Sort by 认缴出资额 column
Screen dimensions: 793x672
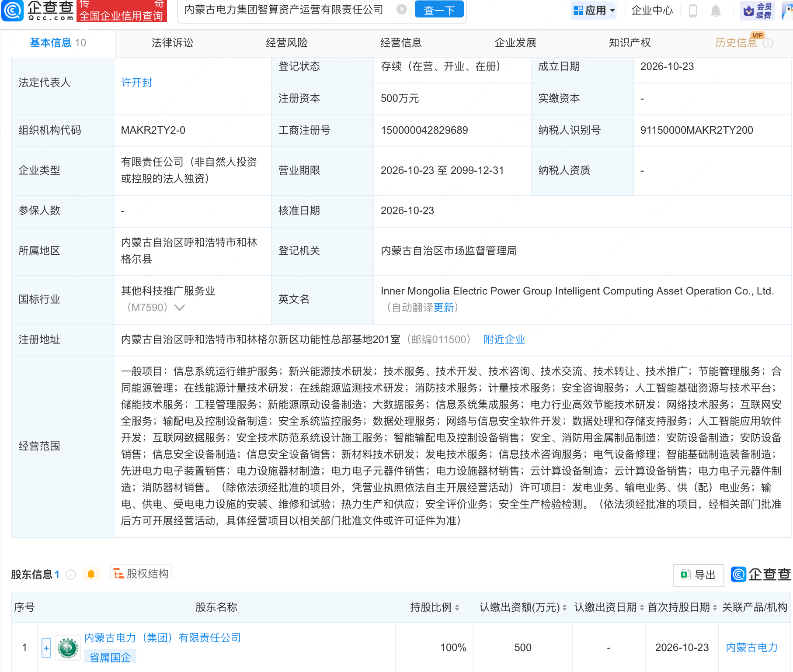coord(564,607)
